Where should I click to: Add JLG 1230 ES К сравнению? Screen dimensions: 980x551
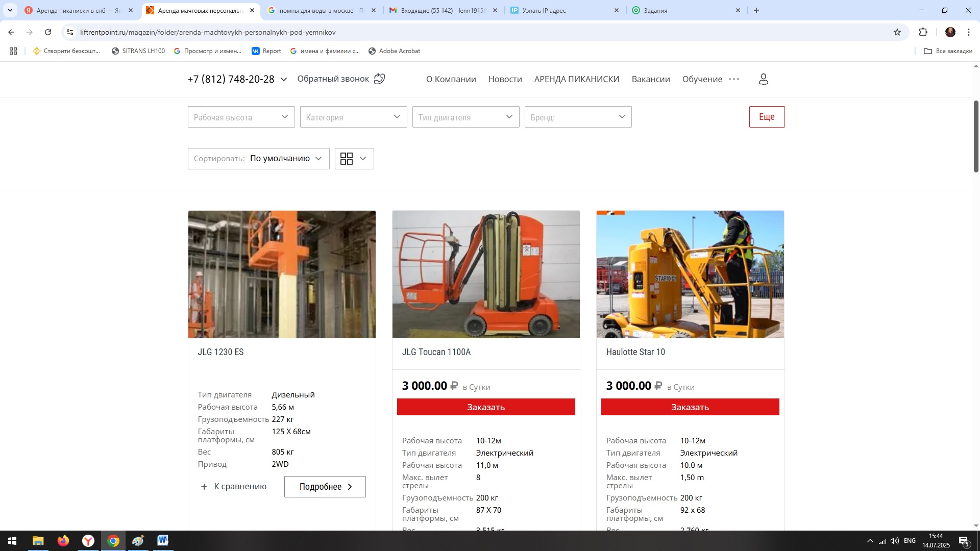point(233,487)
